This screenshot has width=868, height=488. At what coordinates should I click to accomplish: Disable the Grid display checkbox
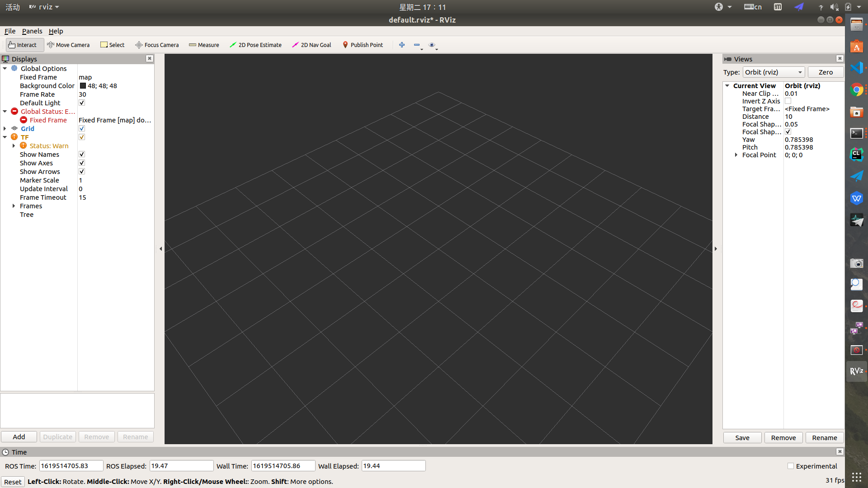(82, 129)
